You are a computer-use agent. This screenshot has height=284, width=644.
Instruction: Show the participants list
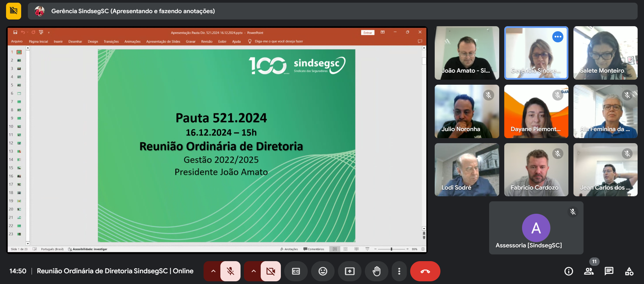589,271
